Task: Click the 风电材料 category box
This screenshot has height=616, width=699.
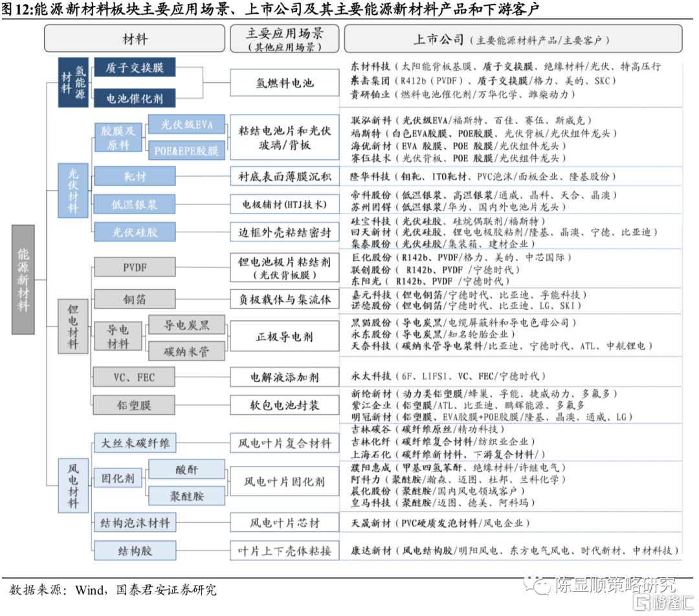Action: pos(73,486)
